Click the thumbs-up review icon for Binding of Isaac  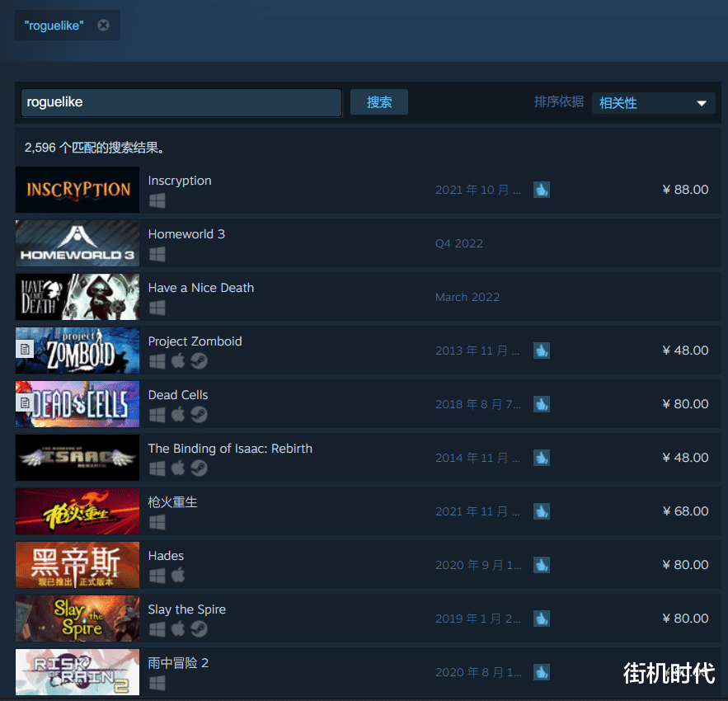coord(542,458)
